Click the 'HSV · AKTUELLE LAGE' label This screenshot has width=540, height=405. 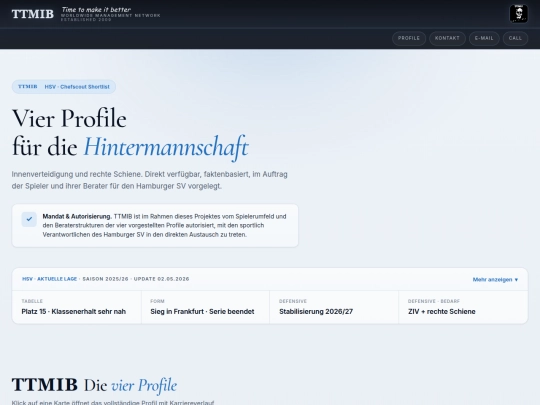coord(50,279)
